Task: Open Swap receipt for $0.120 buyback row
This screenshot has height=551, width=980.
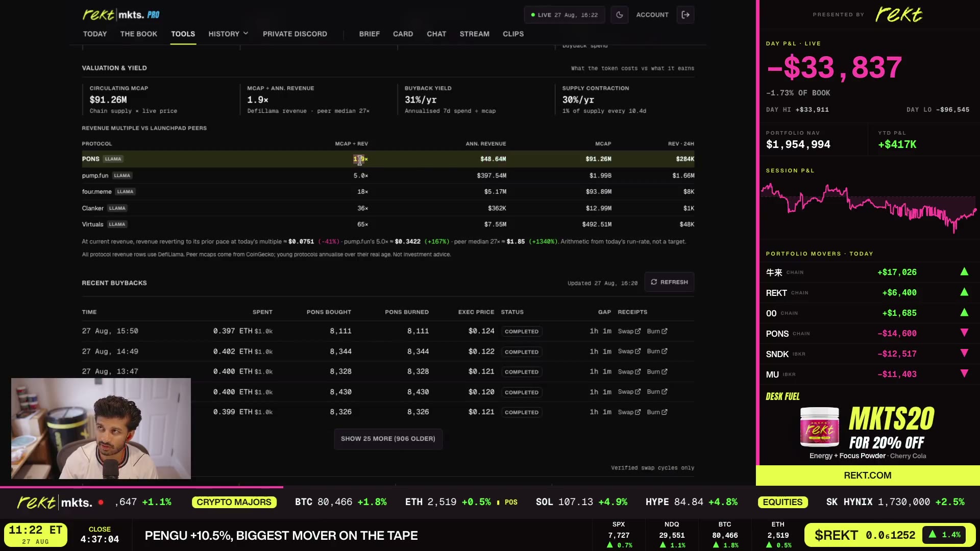Action: pyautogui.click(x=629, y=392)
